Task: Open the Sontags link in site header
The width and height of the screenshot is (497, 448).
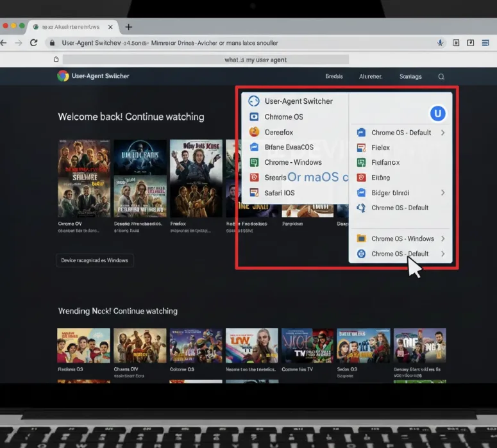Action: 410,77
